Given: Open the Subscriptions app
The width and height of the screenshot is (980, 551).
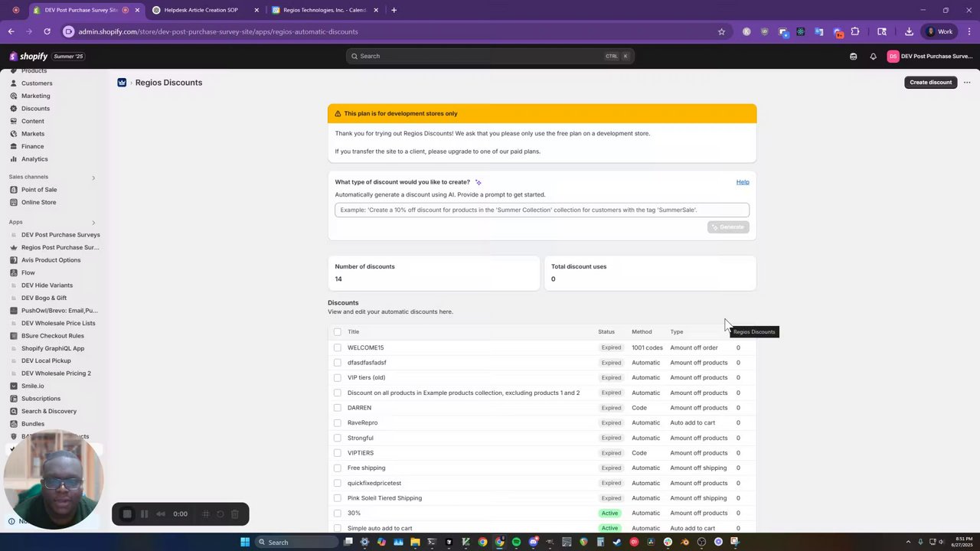Looking at the screenshot, I should pyautogui.click(x=41, y=399).
